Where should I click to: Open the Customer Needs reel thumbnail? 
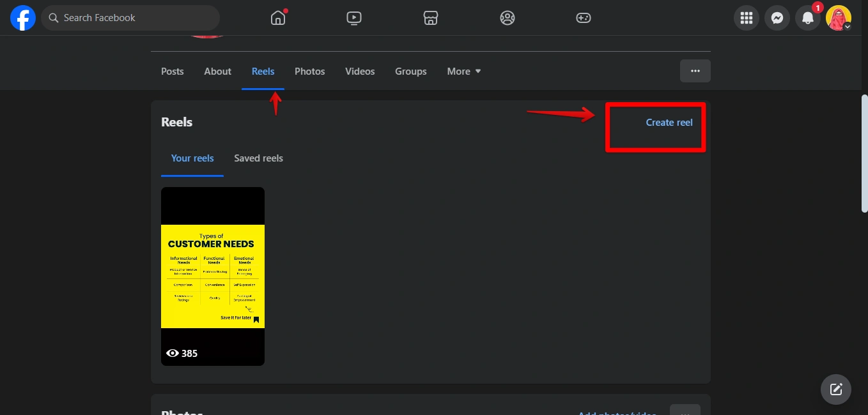(x=213, y=276)
